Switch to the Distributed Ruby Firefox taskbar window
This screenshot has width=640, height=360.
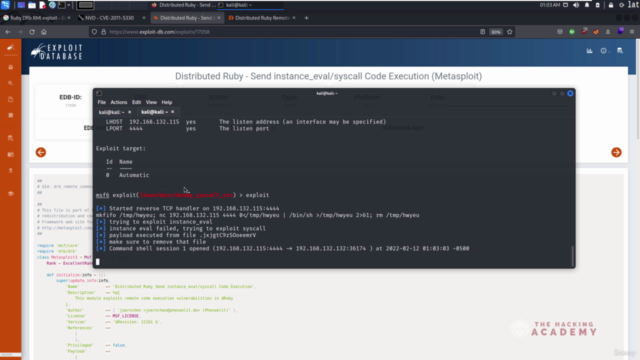tap(184, 5)
